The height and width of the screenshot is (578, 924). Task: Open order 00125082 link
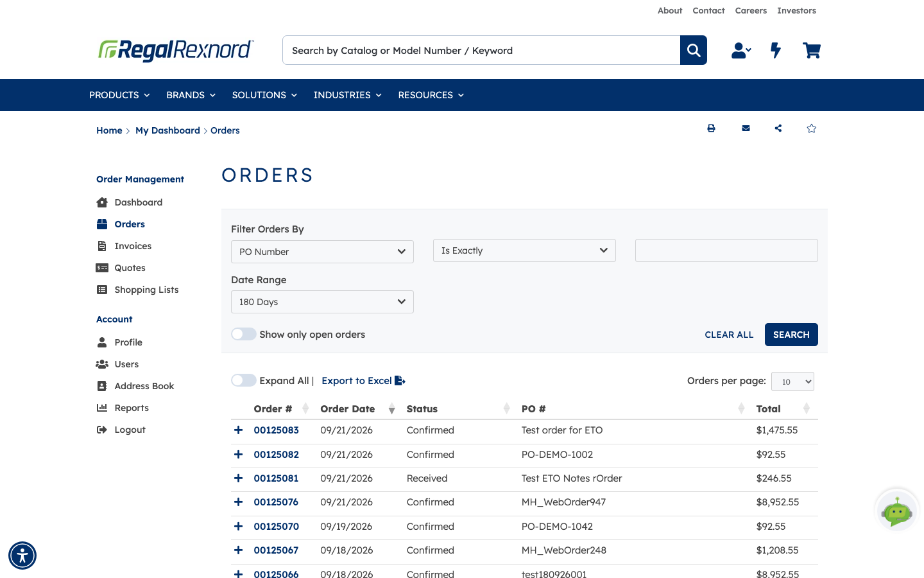point(277,455)
